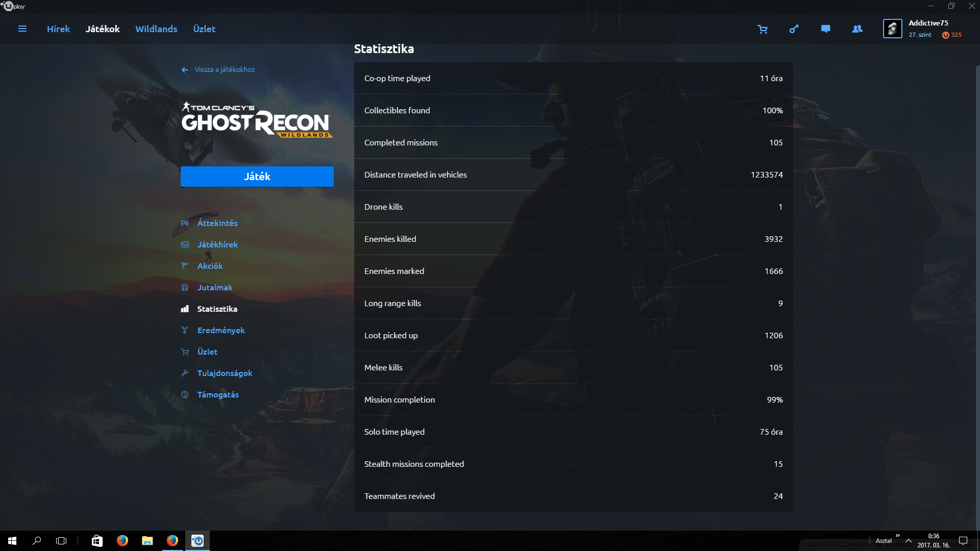Switch to the Hírek tab

tap(58, 29)
